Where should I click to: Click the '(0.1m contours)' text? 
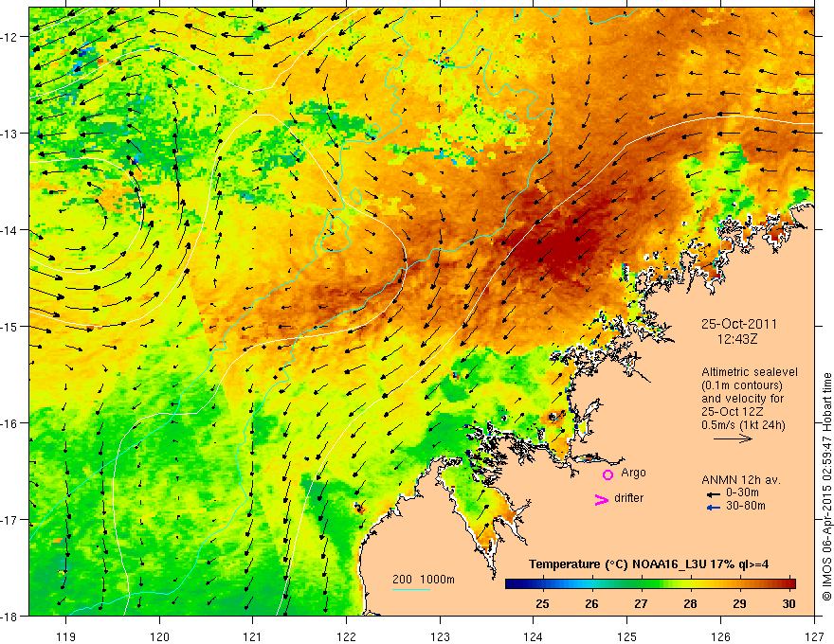point(742,385)
